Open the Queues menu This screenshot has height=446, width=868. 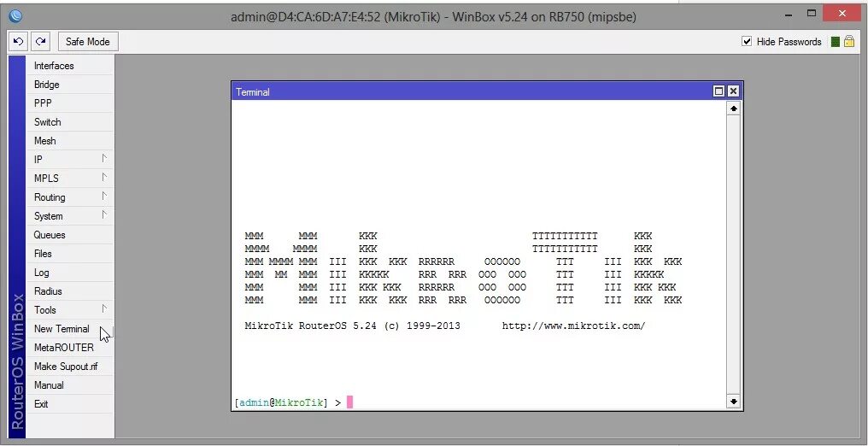click(x=70, y=235)
